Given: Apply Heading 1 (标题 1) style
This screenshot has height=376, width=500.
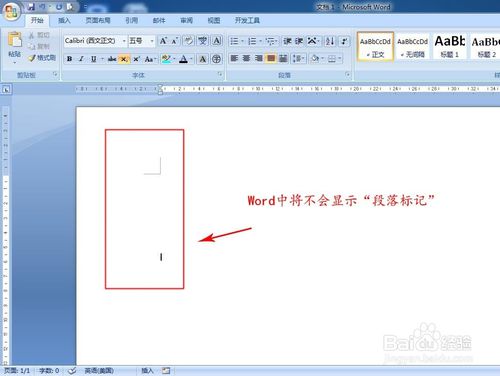Looking at the screenshot, I should [450, 47].
